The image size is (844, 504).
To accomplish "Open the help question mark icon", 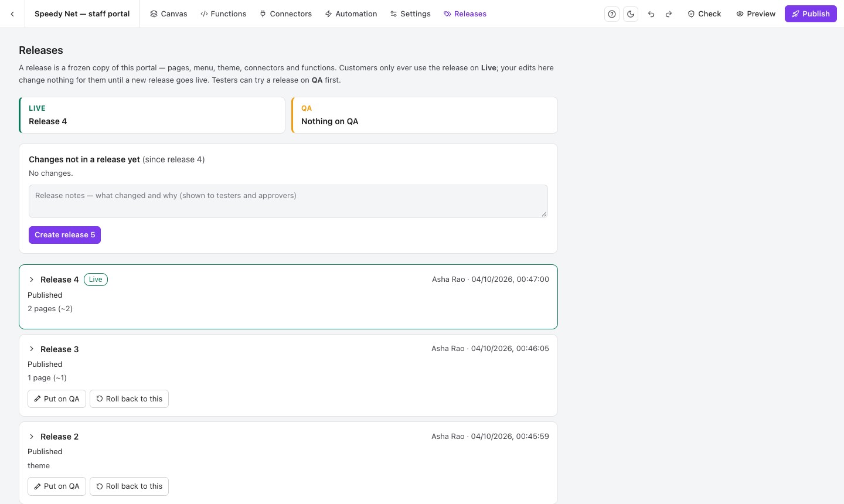I will tap(612, 14).
